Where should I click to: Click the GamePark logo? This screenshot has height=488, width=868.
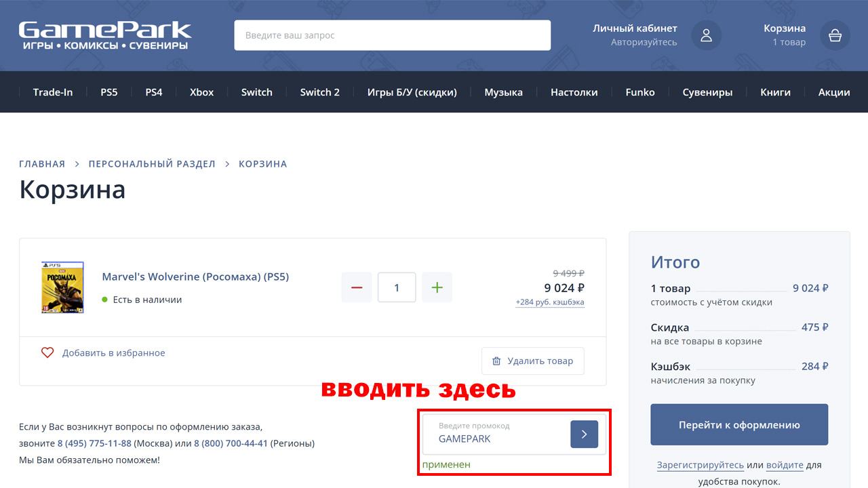[x=105, y=35]
